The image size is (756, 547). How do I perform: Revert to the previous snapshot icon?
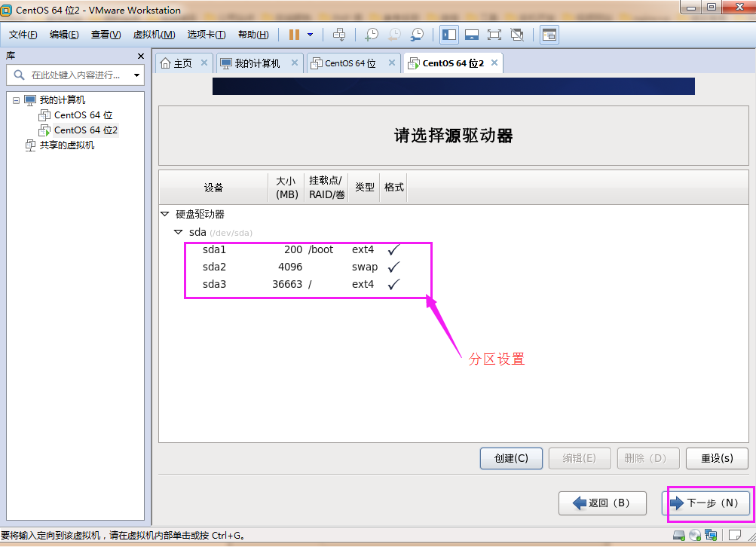coord(394,35)
